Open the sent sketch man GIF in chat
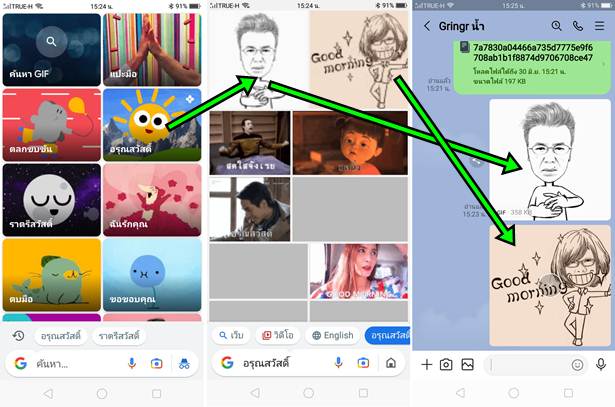 coord(550,160)
